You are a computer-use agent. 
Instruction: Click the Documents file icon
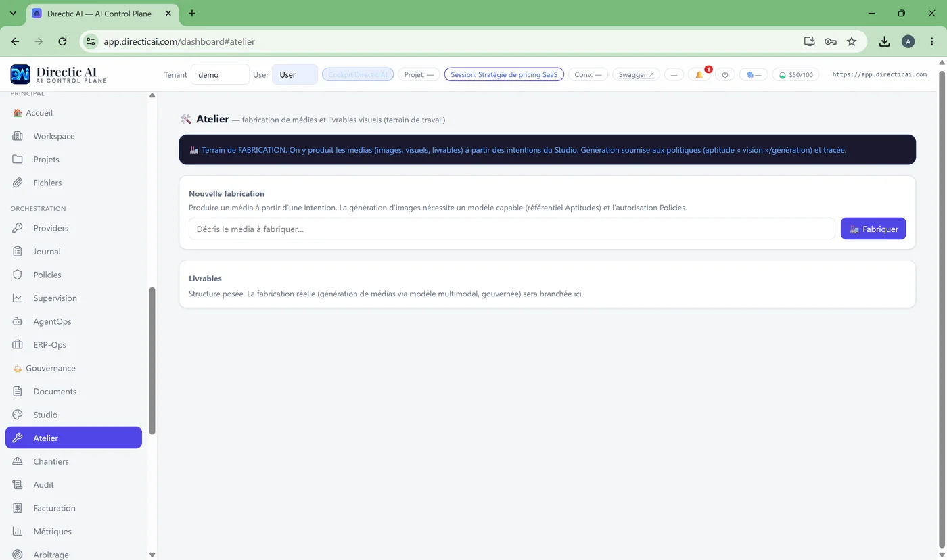[x=18, y=392]
